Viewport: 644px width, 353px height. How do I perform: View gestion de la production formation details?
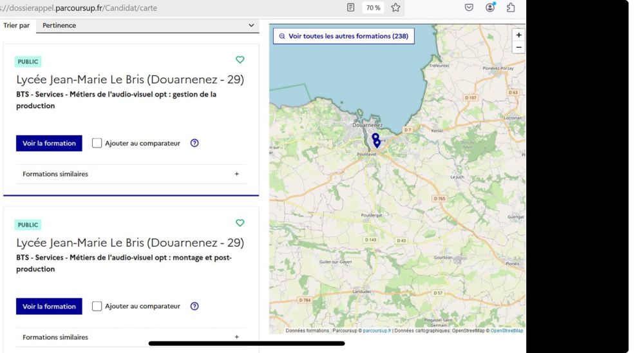[49, 143]
